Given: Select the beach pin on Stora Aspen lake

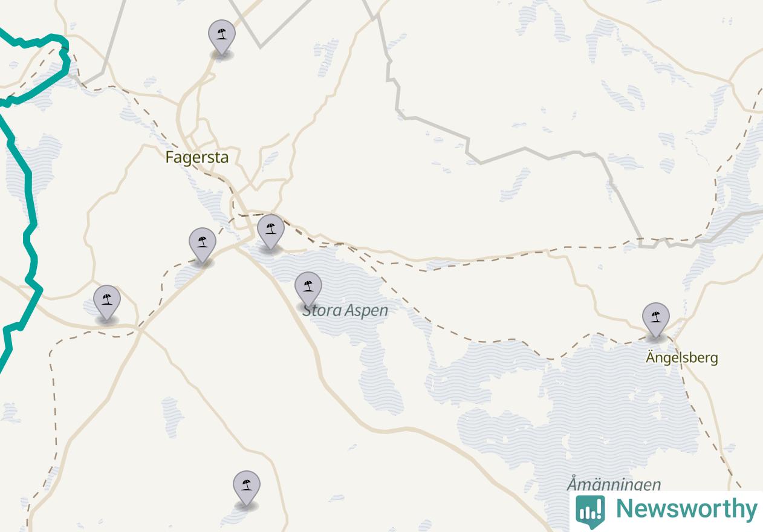Looking at the screenshot, I should [308, 291].
